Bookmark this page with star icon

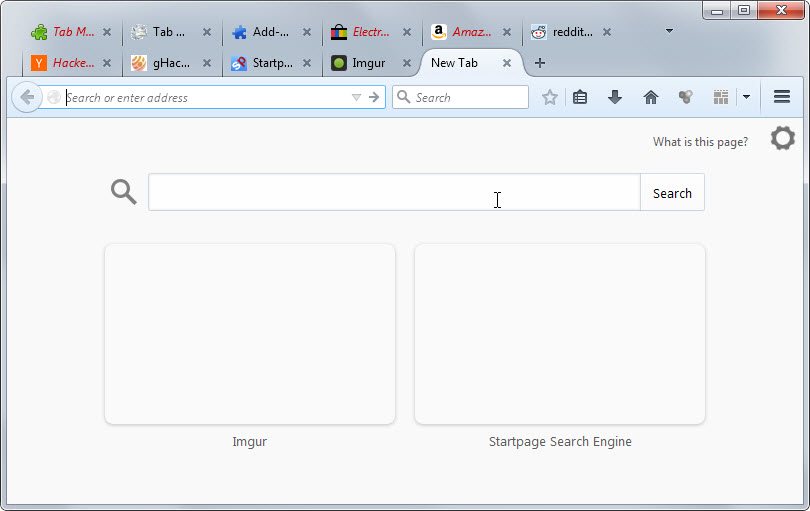point(550,97)
